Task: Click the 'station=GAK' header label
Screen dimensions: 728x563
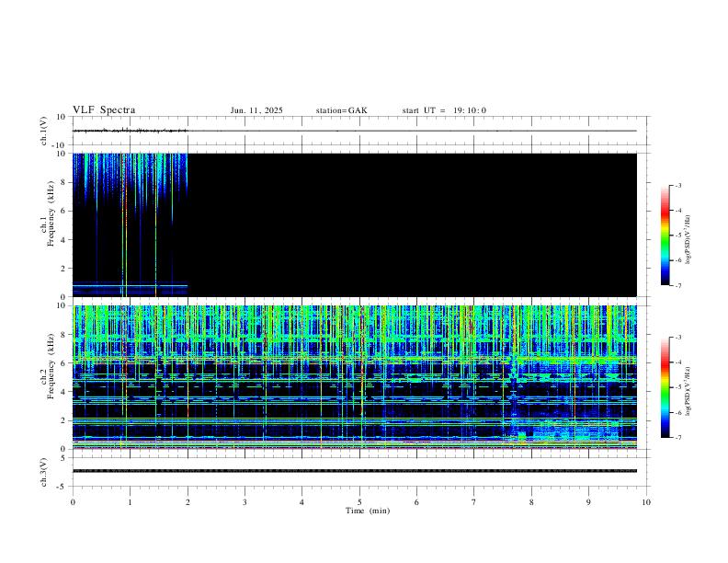Action: coord(341,110)
